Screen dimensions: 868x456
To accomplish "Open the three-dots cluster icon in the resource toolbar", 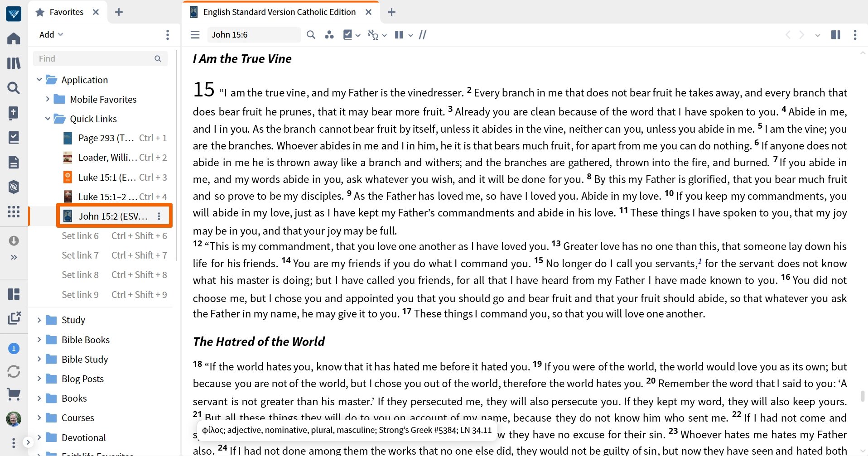I will pyautogui.click(x=329, y=35).
